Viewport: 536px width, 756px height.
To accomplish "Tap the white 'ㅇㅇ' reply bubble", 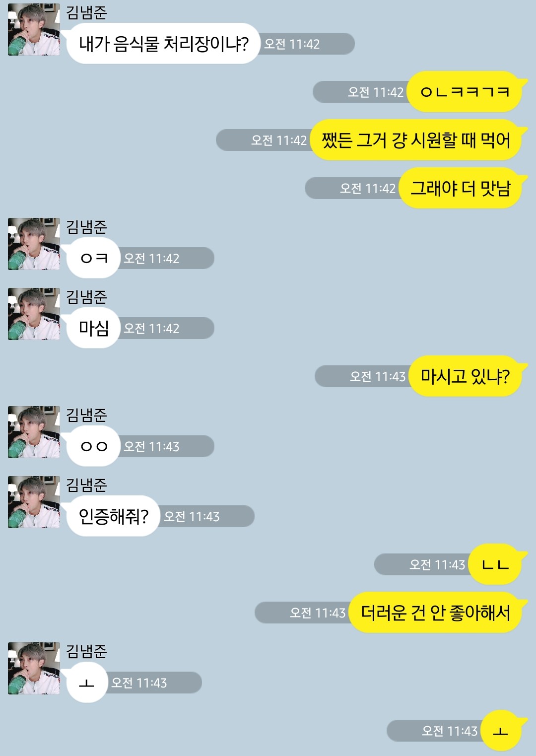I will click(93, 446).
